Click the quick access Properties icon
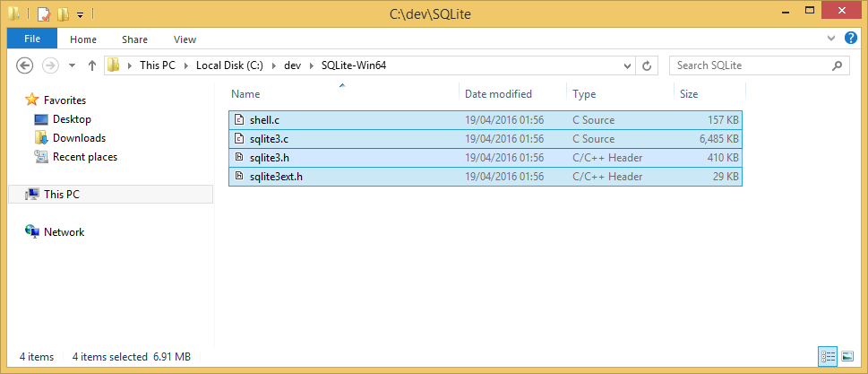 [43, 13]
